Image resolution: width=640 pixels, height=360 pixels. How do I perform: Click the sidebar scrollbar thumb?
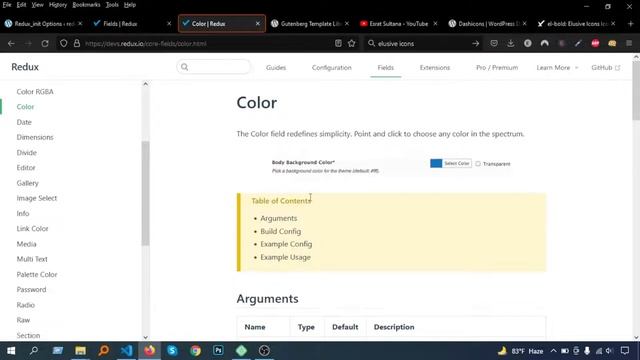tap(145, 193)
